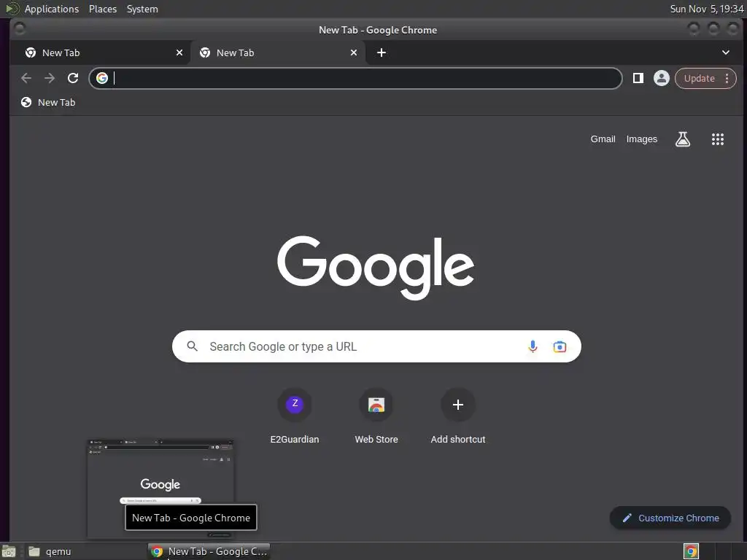Screen dimensions: 747x560
Task: Open the New Tab bookmark
Action: tap(48, 102)
